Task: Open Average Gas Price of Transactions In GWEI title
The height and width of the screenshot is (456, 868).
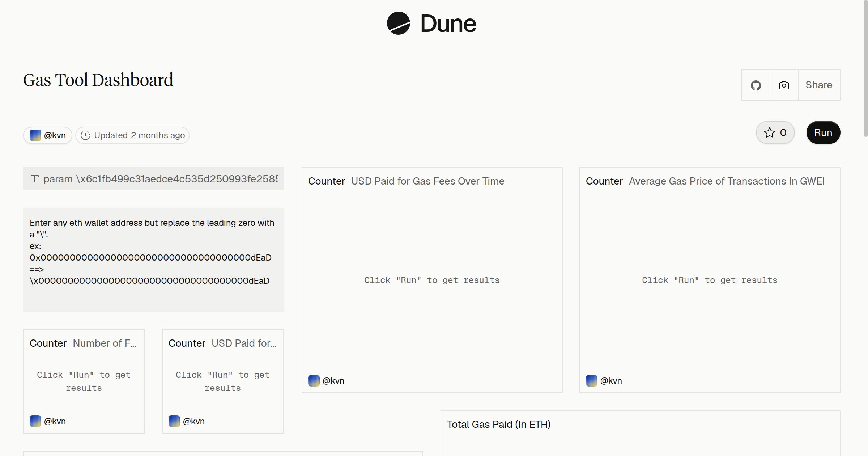Action: pos(727,181)
